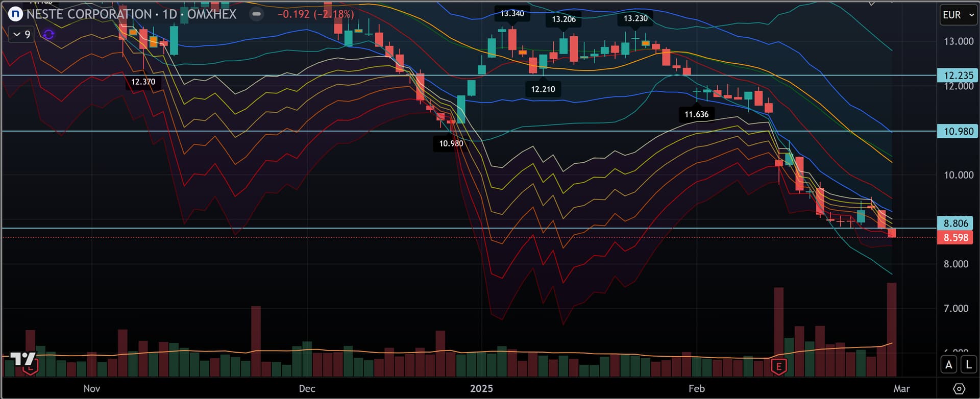Click the red E earnings marker

click(779, 367)
